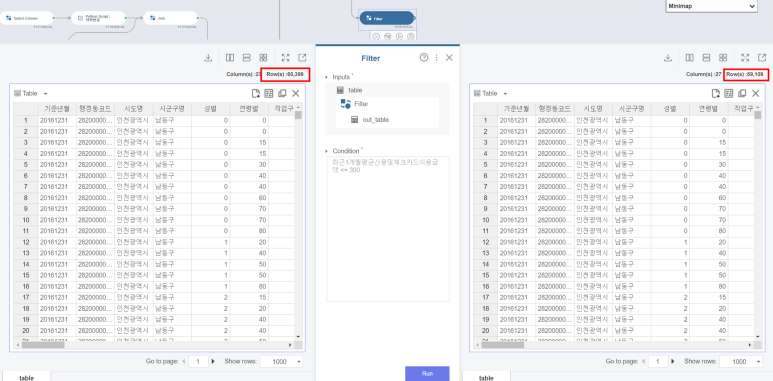This screenshot has height=381, width=773.
Task: Switch left panel to two-column split layout
Action: (x=230, y=58)
